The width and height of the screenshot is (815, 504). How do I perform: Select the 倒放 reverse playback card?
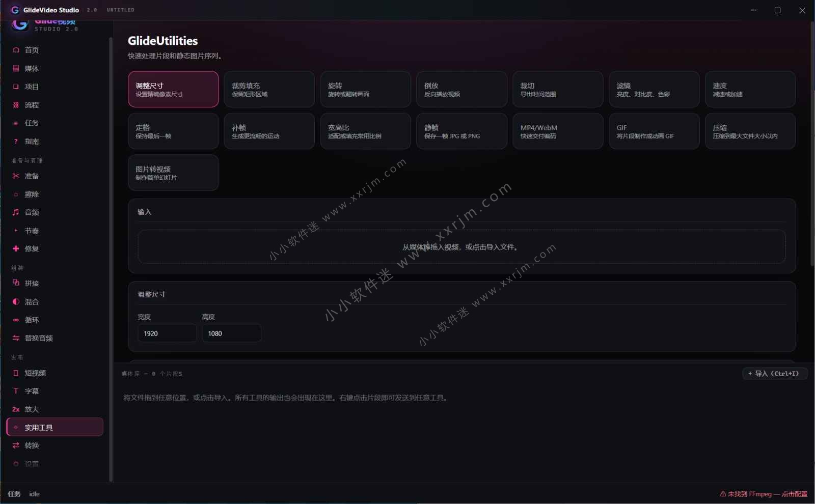[x=462, y=89]
